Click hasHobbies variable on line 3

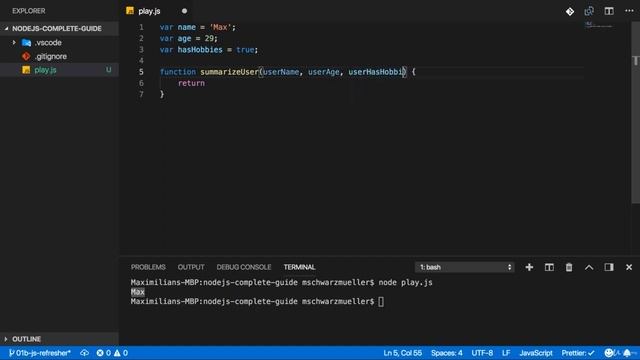(x=200, y=50)
